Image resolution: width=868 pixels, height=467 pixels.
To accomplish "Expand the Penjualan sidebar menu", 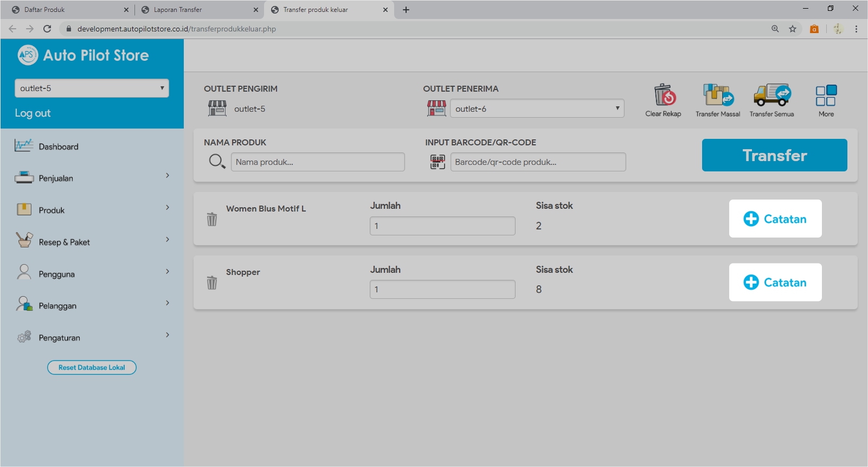I will point(92,178).
